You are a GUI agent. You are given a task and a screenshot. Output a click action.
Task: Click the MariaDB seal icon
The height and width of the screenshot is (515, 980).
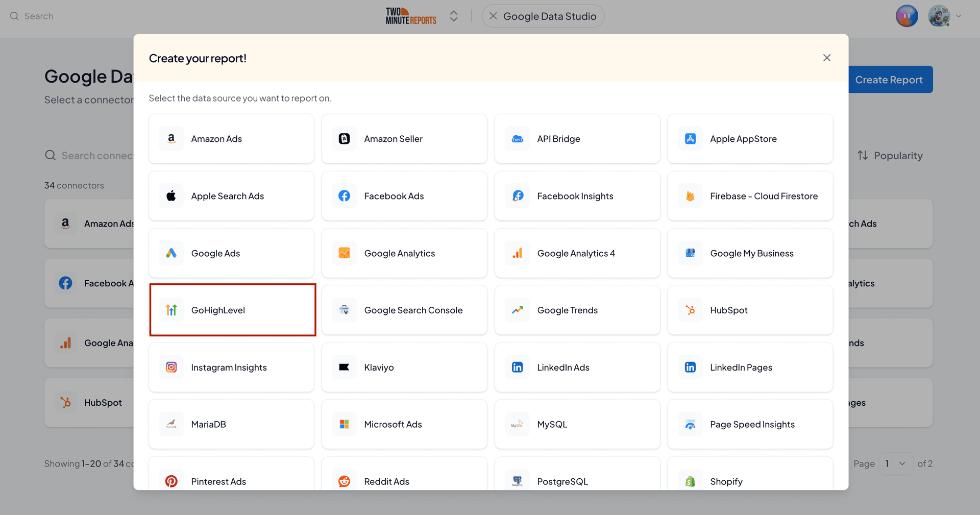(171, 425)
